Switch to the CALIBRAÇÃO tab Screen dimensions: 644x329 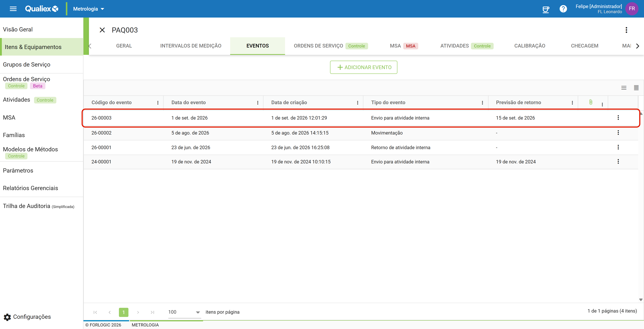pyautogui.click(x=529, y=46)
